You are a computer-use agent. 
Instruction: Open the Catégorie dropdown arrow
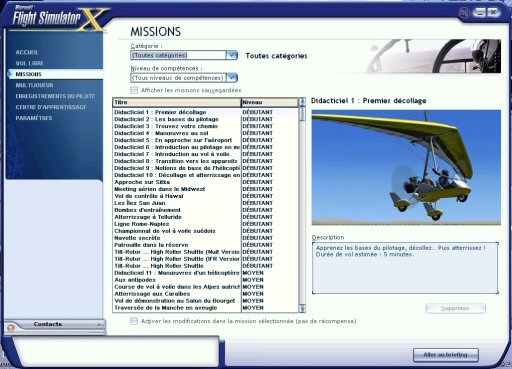pos(232,55)
